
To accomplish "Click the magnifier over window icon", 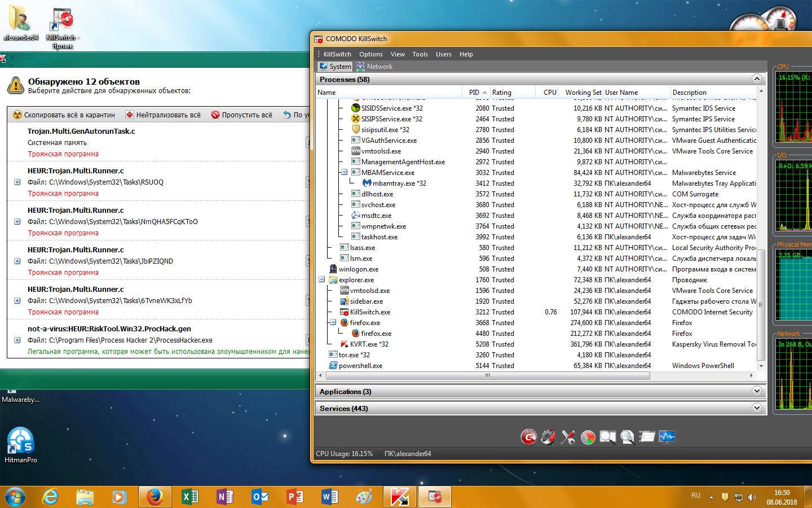I will (607, 437).
